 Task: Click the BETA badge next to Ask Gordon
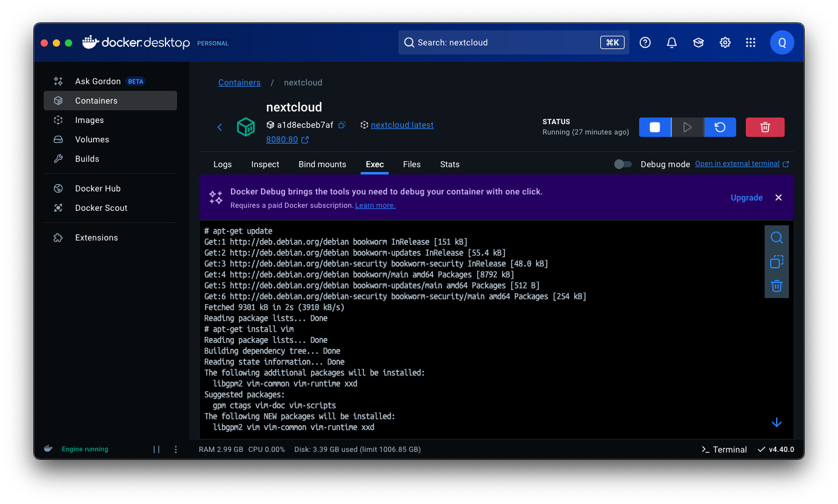pos(136,81)
